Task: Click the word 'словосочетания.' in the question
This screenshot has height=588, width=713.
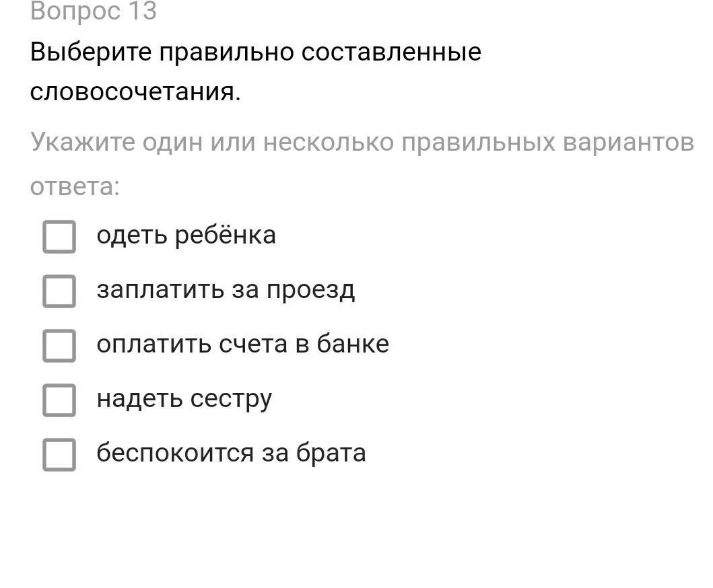Action: (135, 91)
